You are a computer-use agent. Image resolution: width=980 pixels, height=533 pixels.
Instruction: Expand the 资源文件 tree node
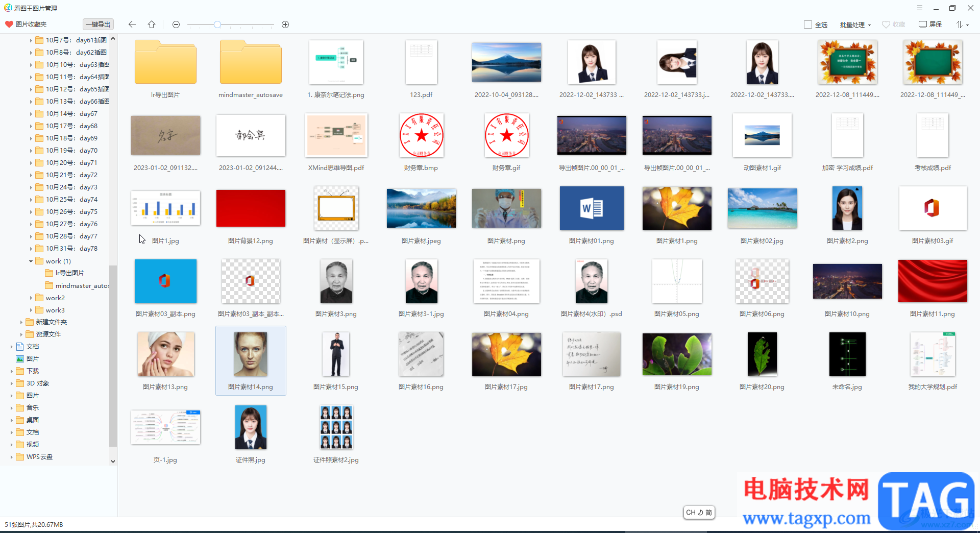21,334
